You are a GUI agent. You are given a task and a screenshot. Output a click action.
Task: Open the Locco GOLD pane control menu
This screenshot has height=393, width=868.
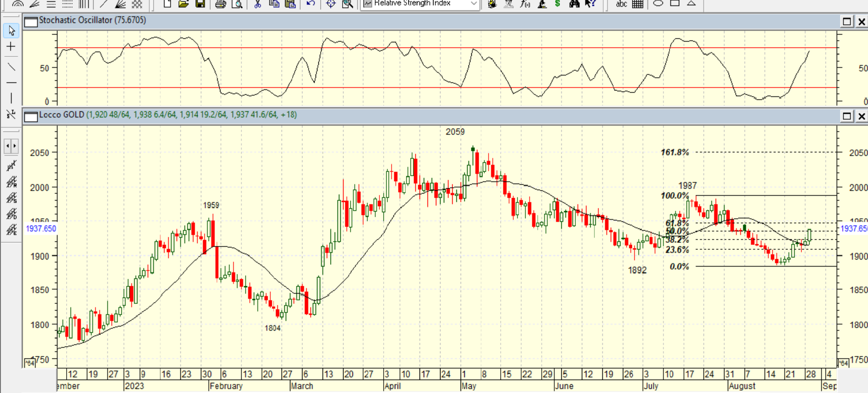coord(31,116)
